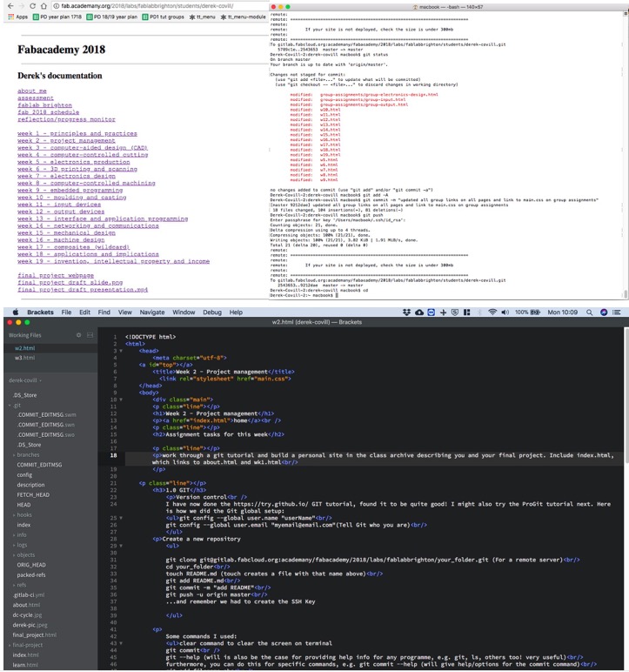629x672 pixels.
Task: Open final project webpage link
Action: click(x=56, y=275)
